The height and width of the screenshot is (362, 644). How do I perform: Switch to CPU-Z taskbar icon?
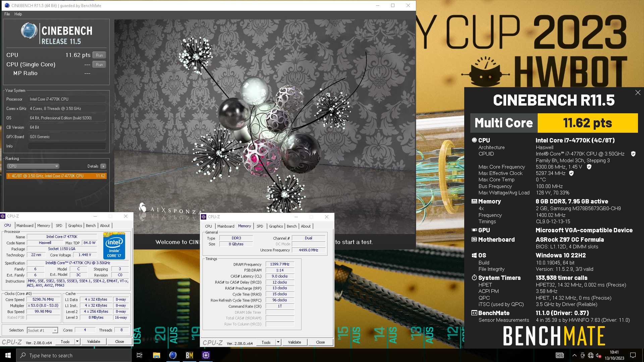tap(206, 355)
